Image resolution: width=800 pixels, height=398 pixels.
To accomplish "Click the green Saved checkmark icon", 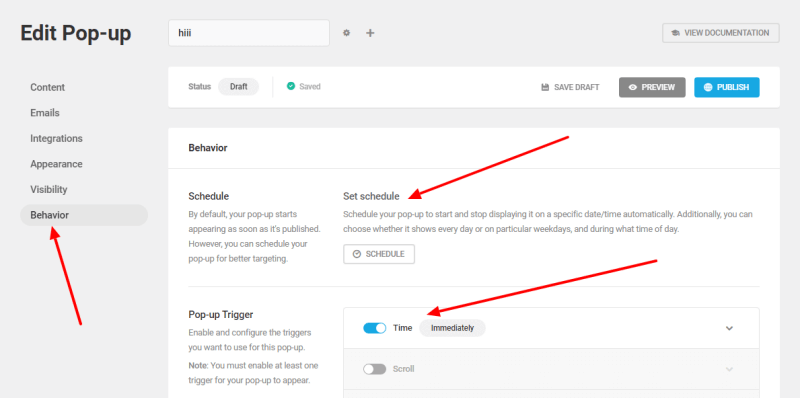I will point(291,86).
